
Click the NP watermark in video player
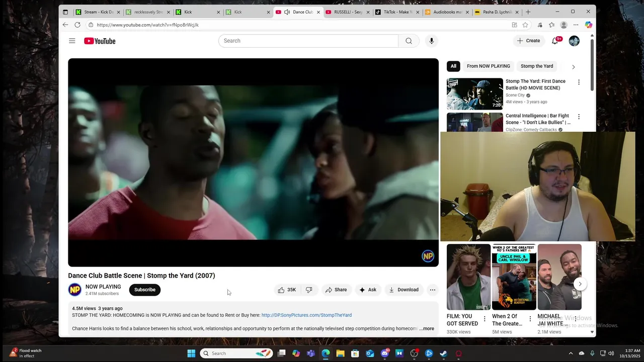click(428, 256)
